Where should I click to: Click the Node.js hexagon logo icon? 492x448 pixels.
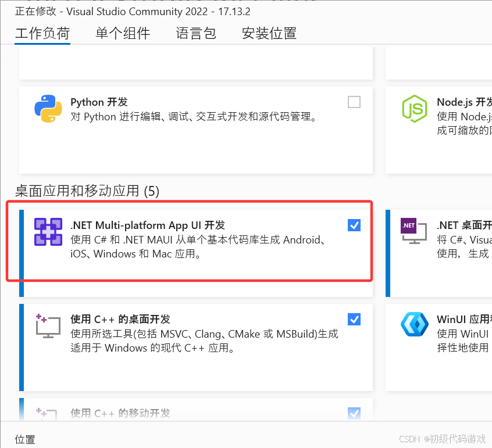[x=415, y=109]
